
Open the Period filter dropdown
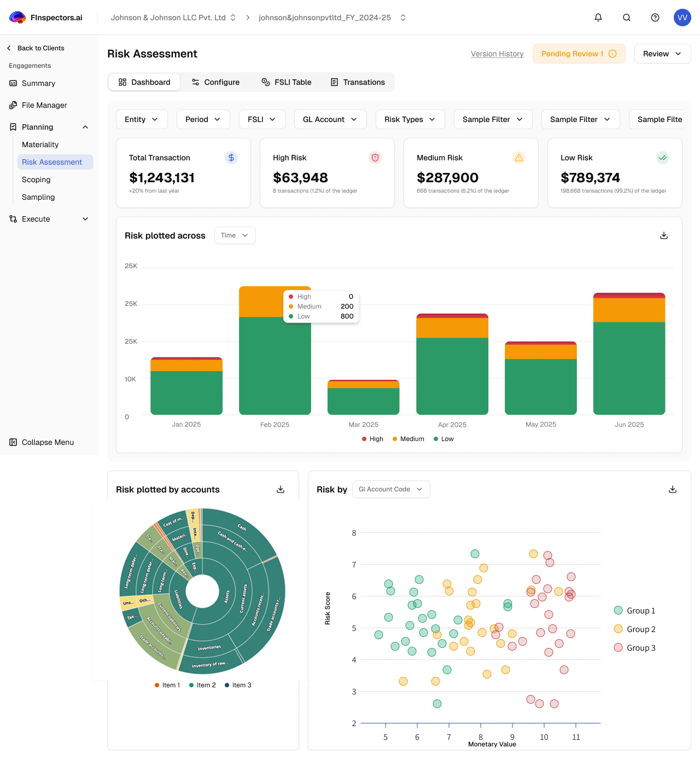tap(203, 119)
